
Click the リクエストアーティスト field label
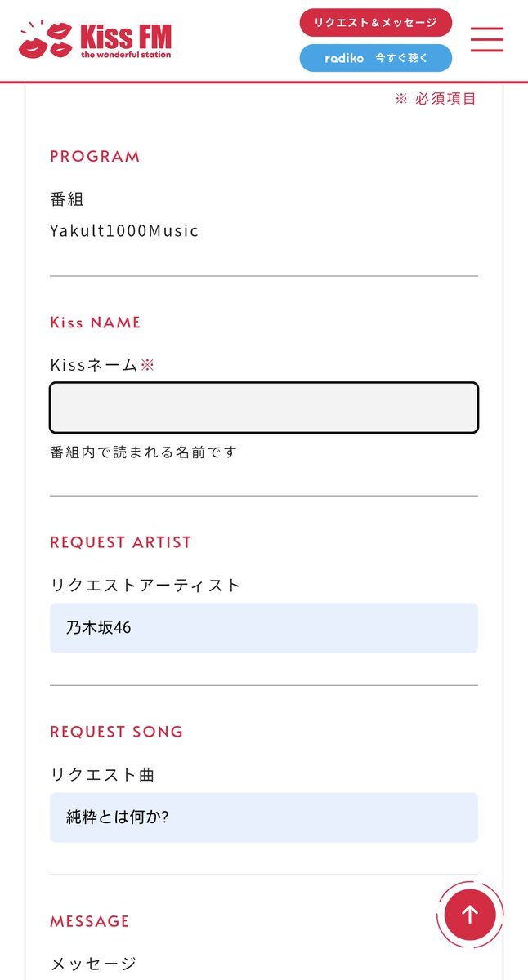[x=145, y=585]
